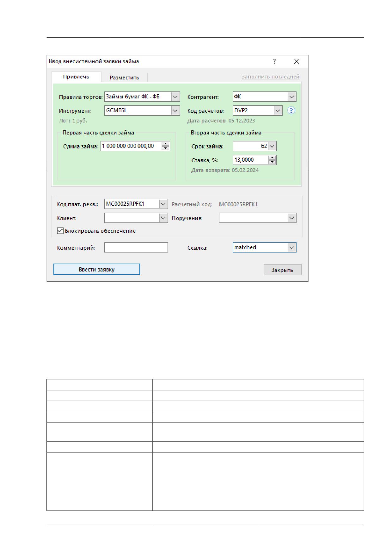Click the Дата расчетов: 05.12.2023 text
The width and height of the screenshot is (392, 555).
221,121
